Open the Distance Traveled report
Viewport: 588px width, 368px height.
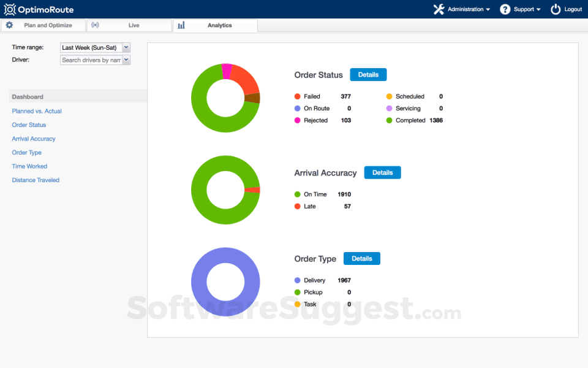[x=36, y=180]
